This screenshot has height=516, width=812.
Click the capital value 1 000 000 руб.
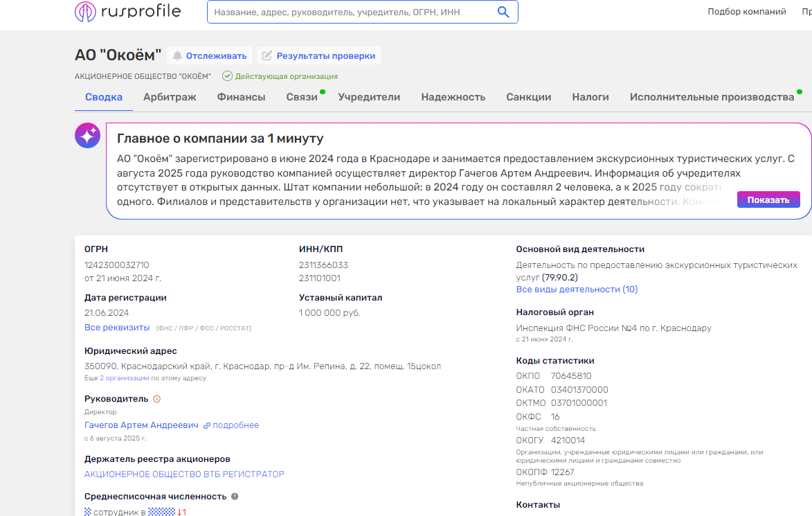330,313
